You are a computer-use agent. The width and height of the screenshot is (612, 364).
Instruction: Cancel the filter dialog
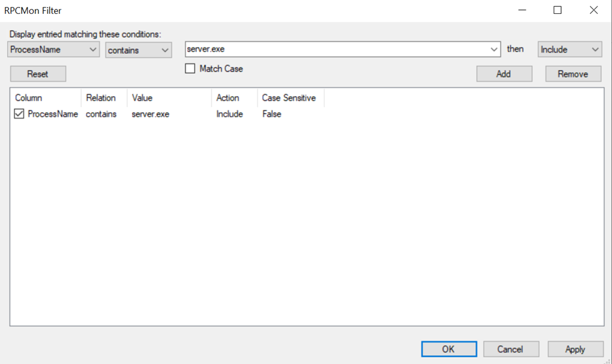(510, 350)
